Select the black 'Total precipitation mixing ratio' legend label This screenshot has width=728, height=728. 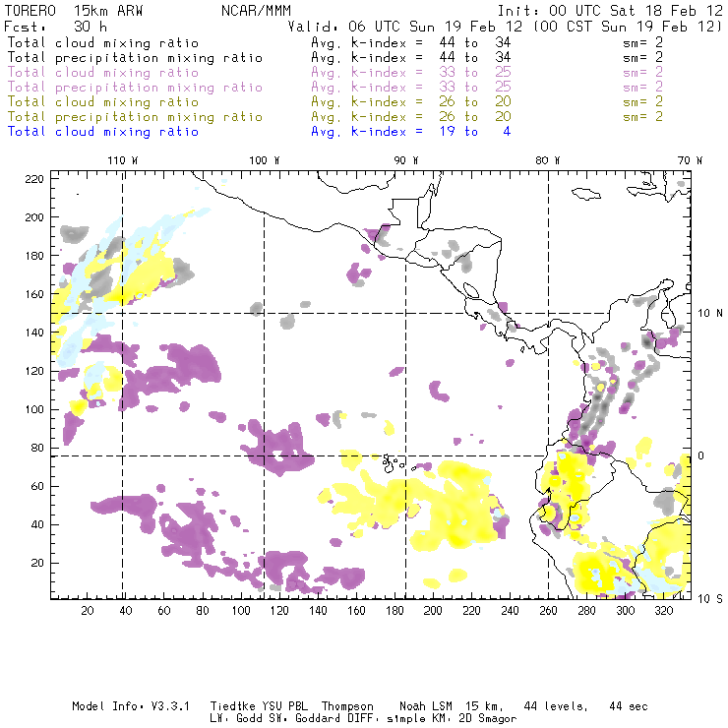(135, 58)
